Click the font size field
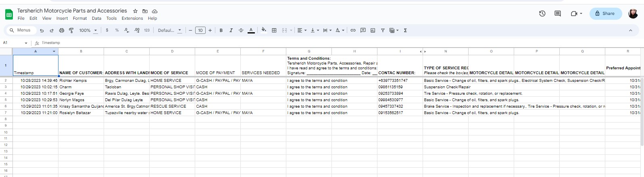 pyautogui.click(x=200, y=30)
